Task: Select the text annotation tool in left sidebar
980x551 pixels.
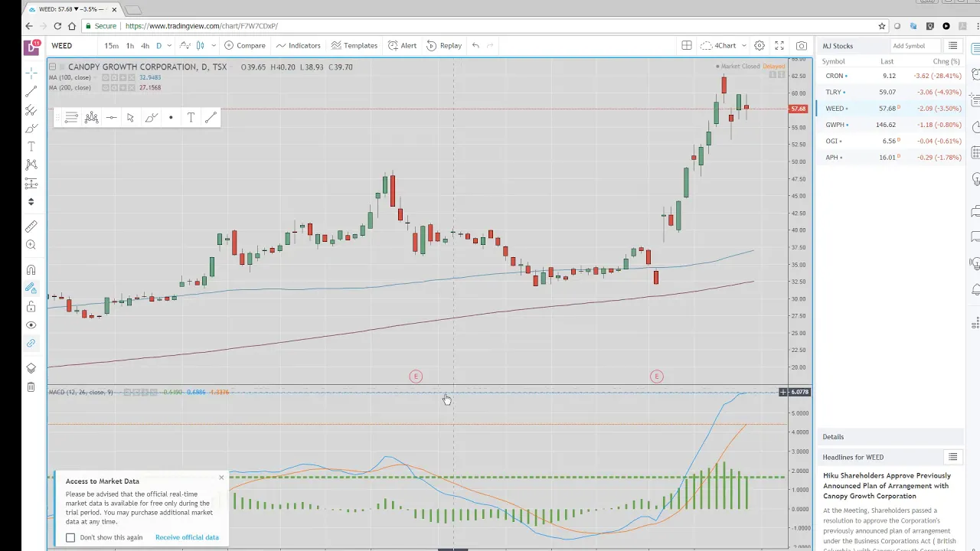Action: [x=31, y=146]
